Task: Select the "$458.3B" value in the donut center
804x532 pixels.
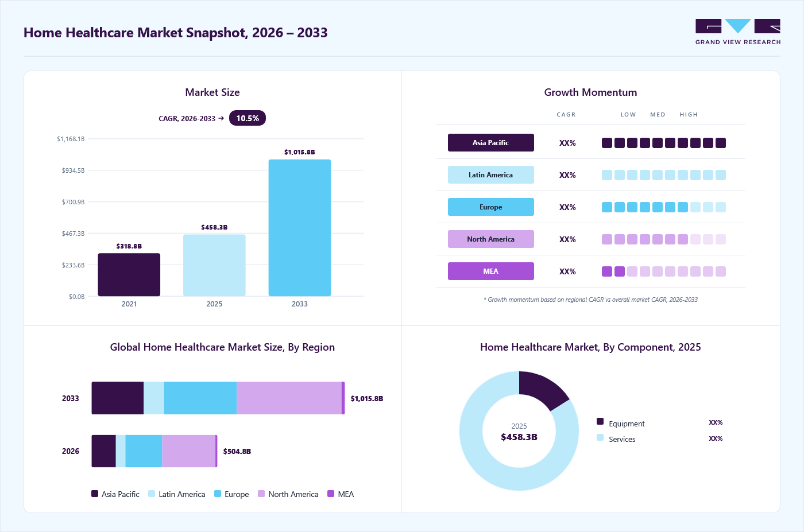Action: tap(519, 437)
